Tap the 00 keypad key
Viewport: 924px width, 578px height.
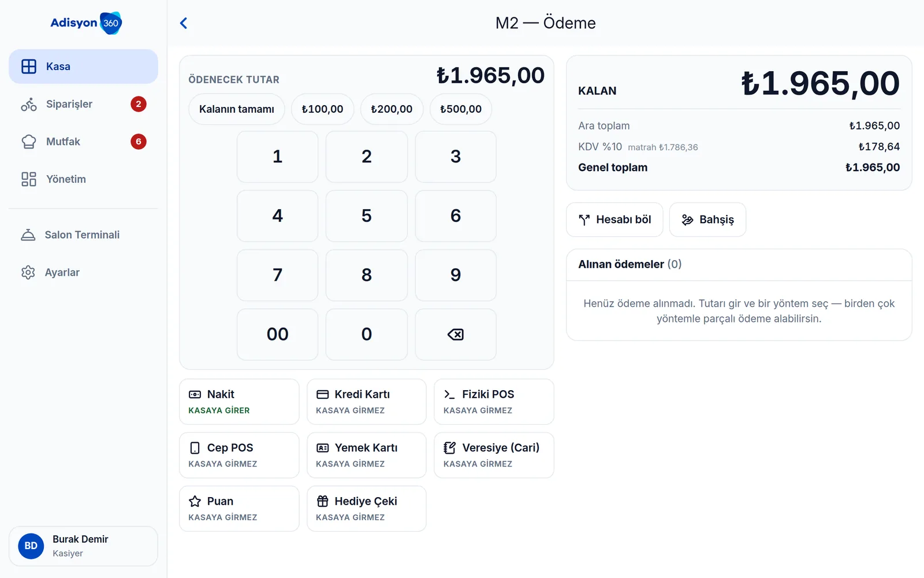point(277,334)
